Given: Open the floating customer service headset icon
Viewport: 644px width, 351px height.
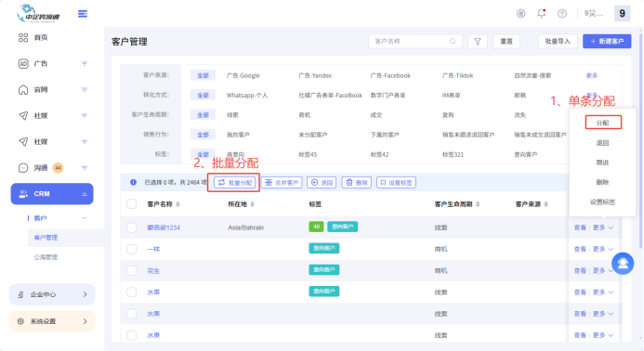Looking at the screenshot, I should (x=623, y=263).
